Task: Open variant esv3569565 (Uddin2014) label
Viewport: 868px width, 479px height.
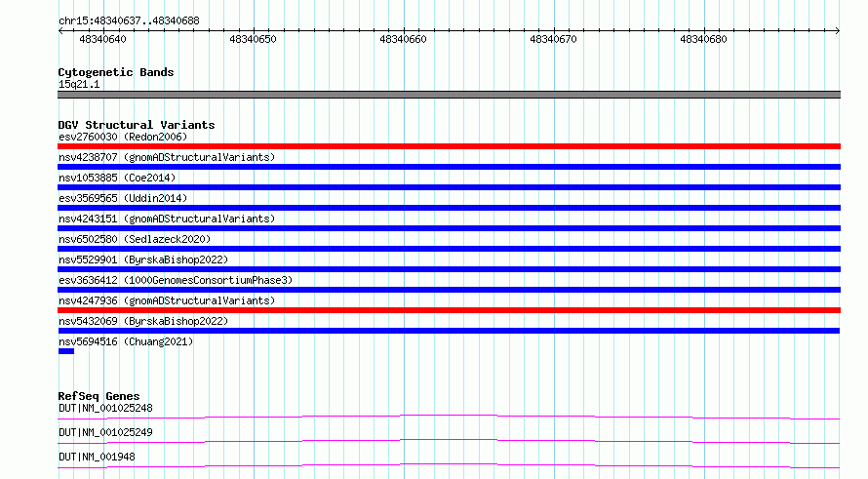Action: point(123,198)
